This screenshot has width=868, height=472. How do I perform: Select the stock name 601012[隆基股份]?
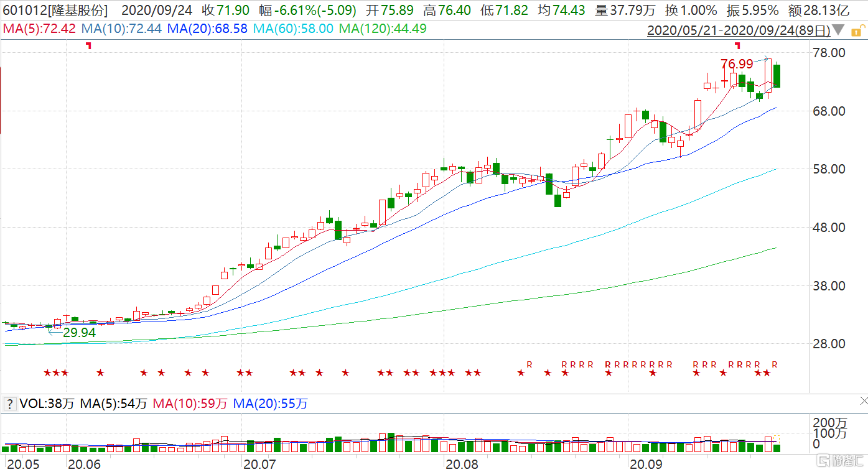[55, 11]
